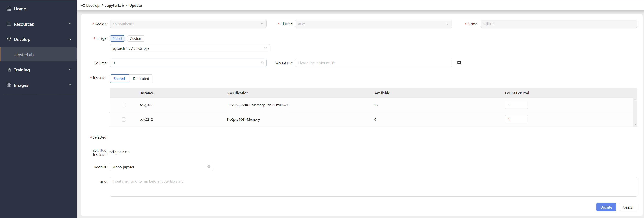Image resolution: width=644 pixels, height=218 pixels.
Task: Go to Develop breadcrumb link
Action: tap(93, 5)
